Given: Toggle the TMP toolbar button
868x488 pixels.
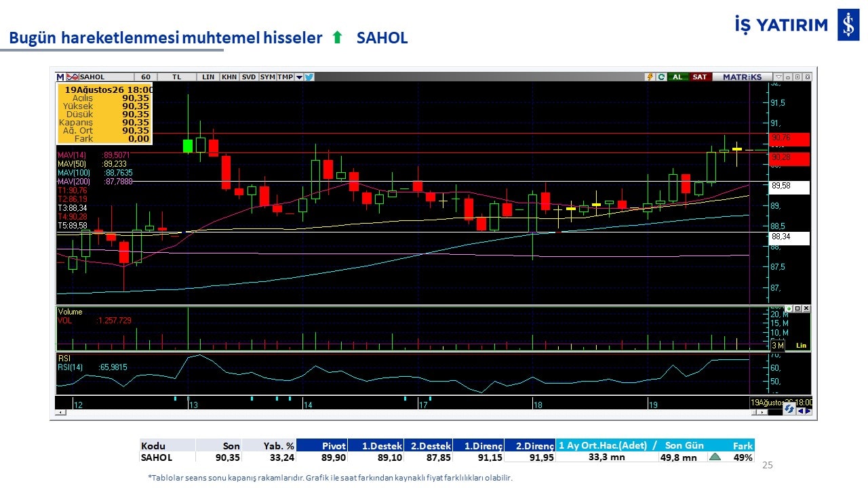Looking at the screenshot, I should click(285, 77).
